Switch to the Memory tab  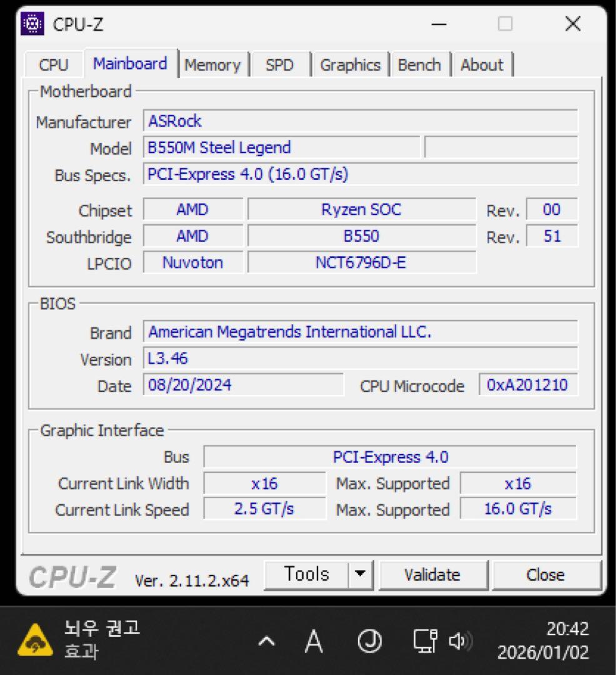coord(214,64)
